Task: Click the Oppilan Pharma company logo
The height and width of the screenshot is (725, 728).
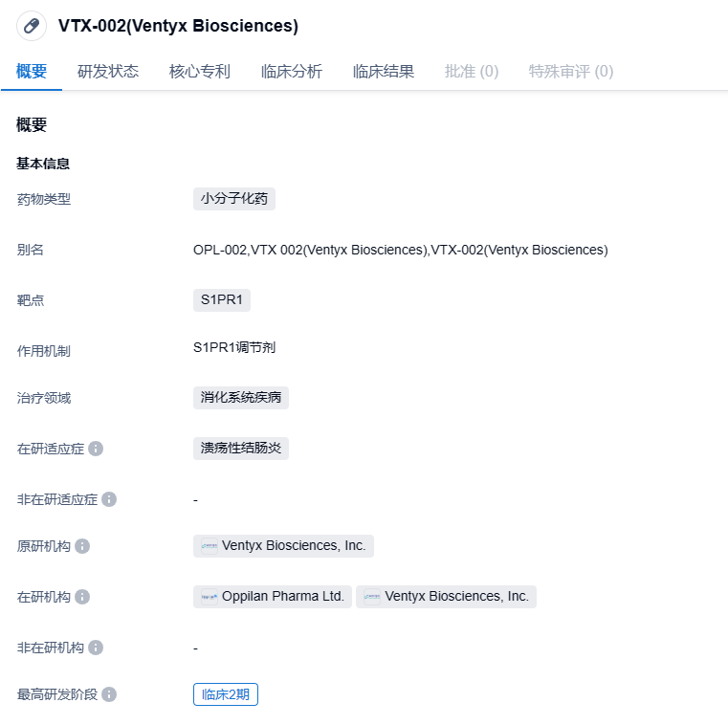Action: coord(210,597)
